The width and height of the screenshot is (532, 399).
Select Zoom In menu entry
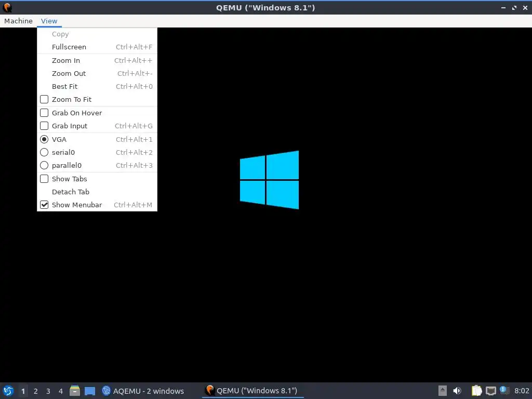pos(97,60)
